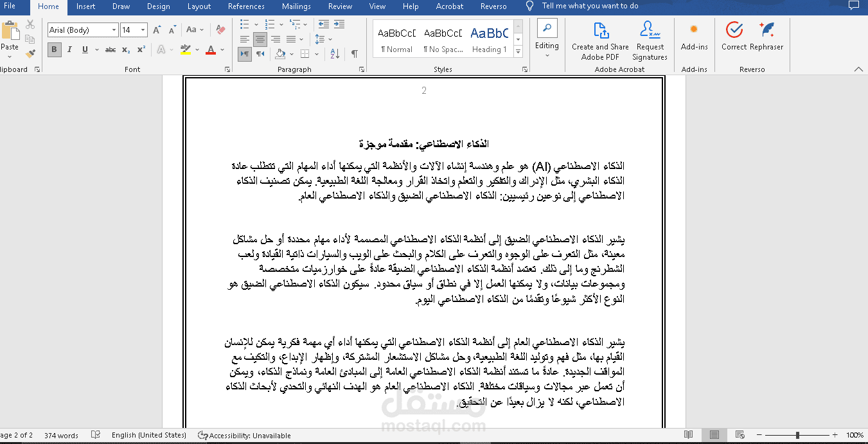
Task: Align text to the left
Action: tap(245, 40)
